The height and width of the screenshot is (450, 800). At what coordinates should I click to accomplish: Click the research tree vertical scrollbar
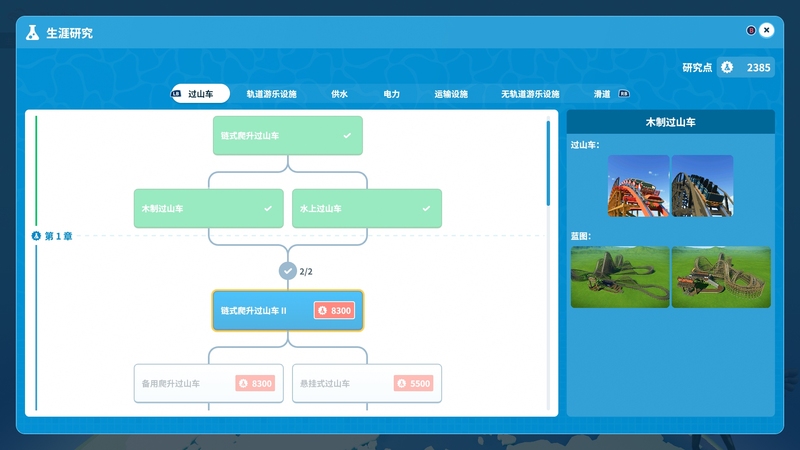548,164
